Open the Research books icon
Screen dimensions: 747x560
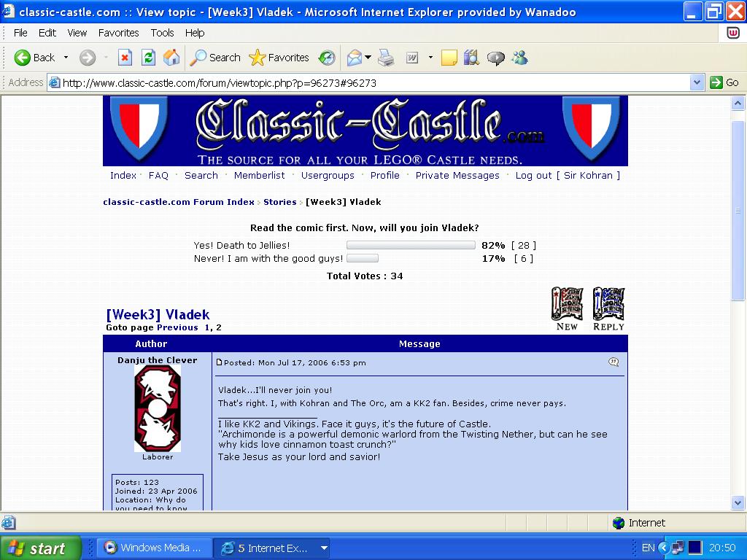click(x=471, y=58)
